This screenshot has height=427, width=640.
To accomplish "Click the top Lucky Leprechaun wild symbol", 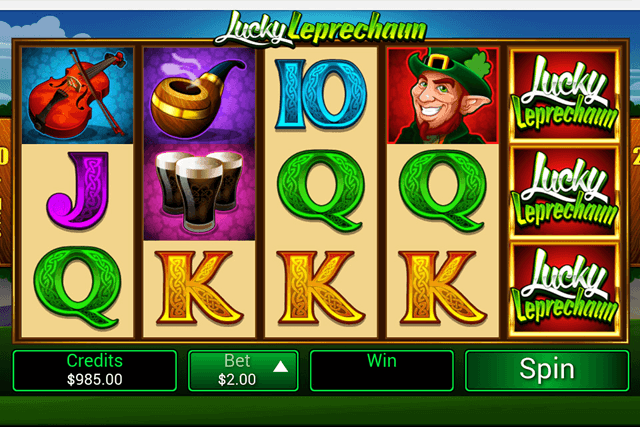I will click(x=565, y=96).
